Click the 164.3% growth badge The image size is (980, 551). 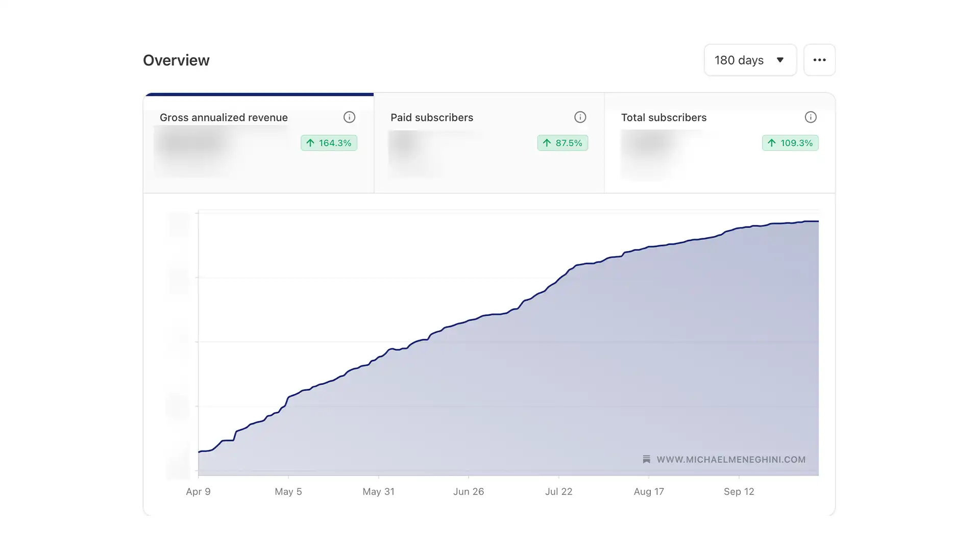coord(329,143)
